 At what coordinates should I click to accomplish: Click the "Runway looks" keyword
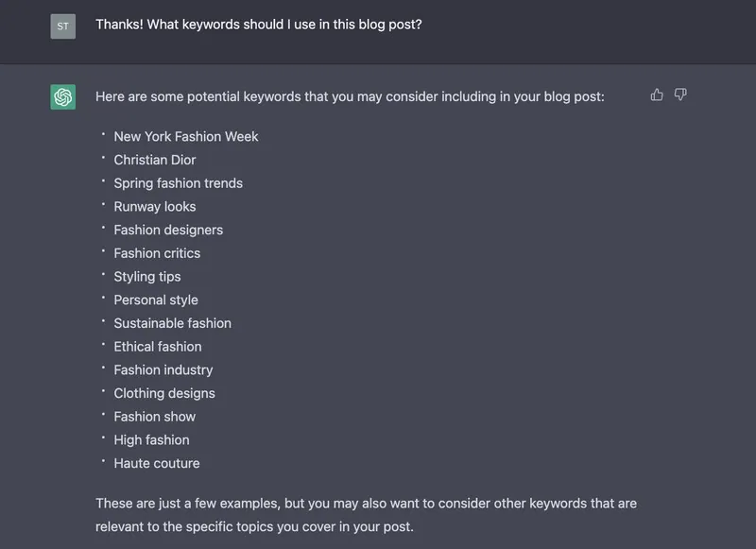pyautogui.click(x=155, y=206)
